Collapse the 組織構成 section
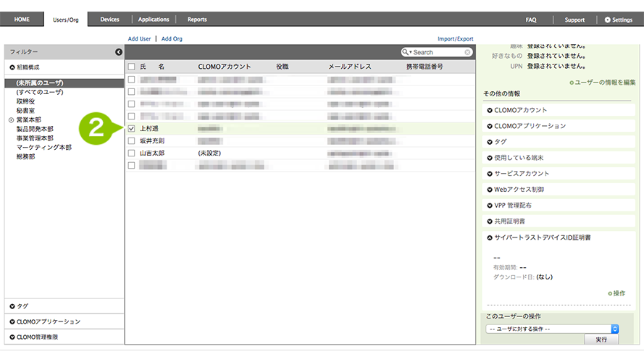Viewport: 644px width, 362px height. pyautogui.click(x=12, y=67)
